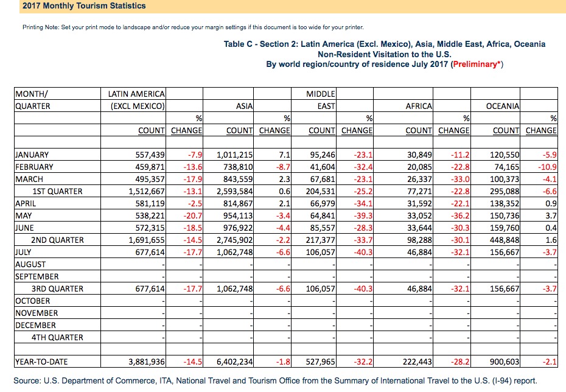
Task: Click the 'OCEANIA' column header
Action: coord(503,106)
